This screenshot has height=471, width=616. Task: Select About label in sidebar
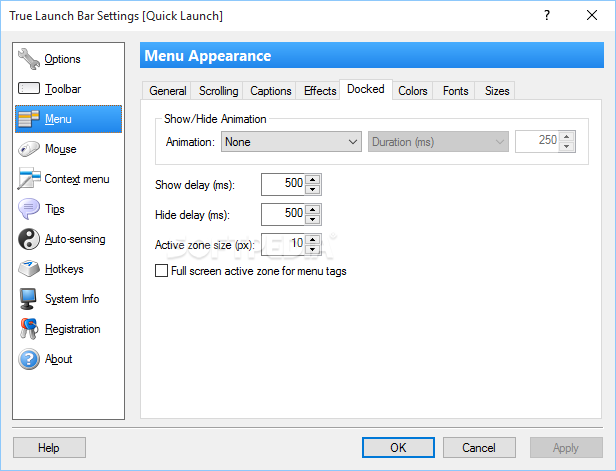(x=59, y=359)
